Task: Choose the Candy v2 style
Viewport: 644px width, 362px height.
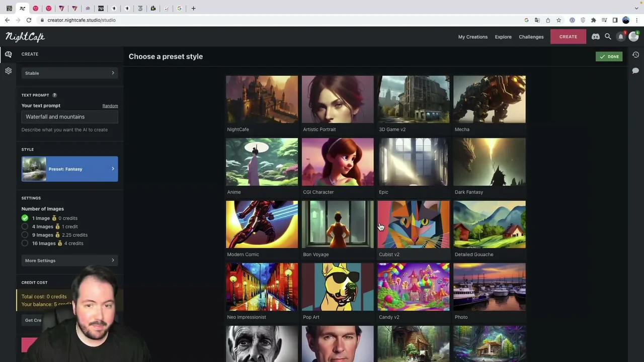Action: [x=414, y=292]
